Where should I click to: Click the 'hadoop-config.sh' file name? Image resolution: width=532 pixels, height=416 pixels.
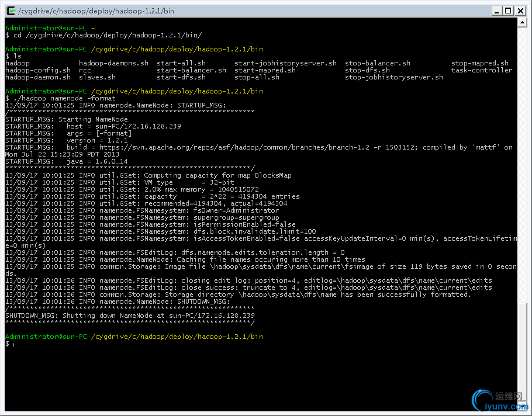(38, 70)
